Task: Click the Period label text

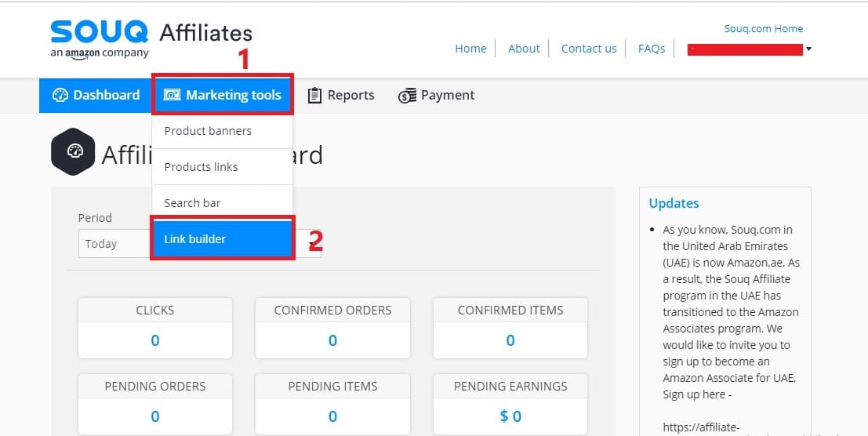Action: (x=95, y=218)
